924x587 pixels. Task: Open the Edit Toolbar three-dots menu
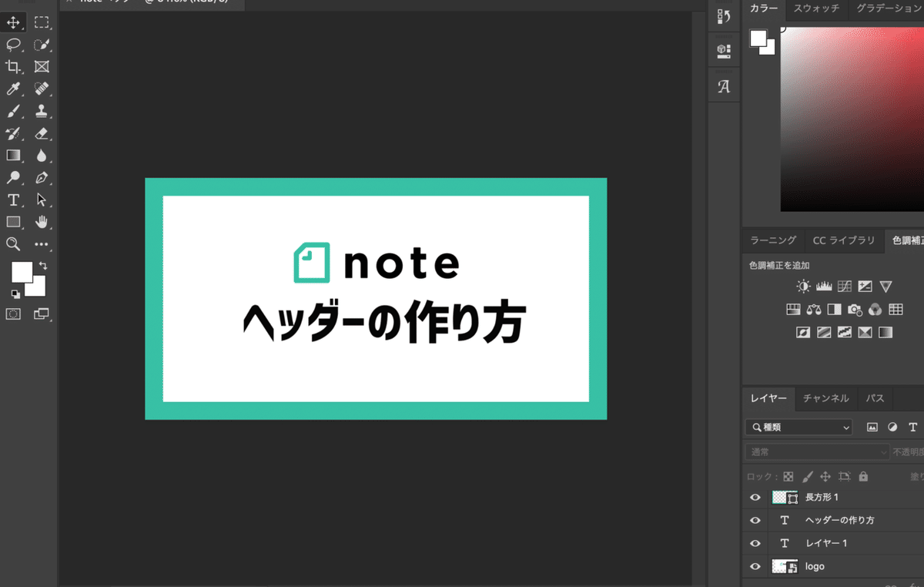pos(42,244)
